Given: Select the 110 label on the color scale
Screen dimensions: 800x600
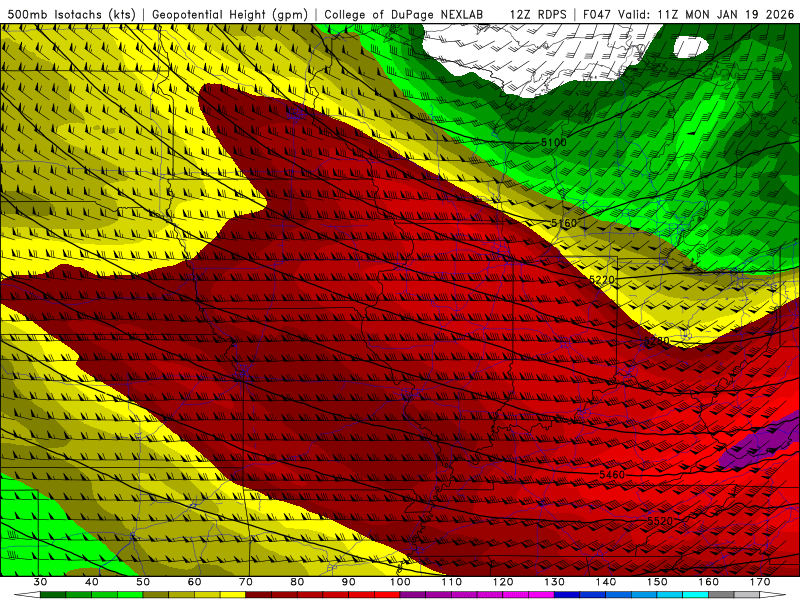Looking at the screenshot, I should [x=452, y=582].
